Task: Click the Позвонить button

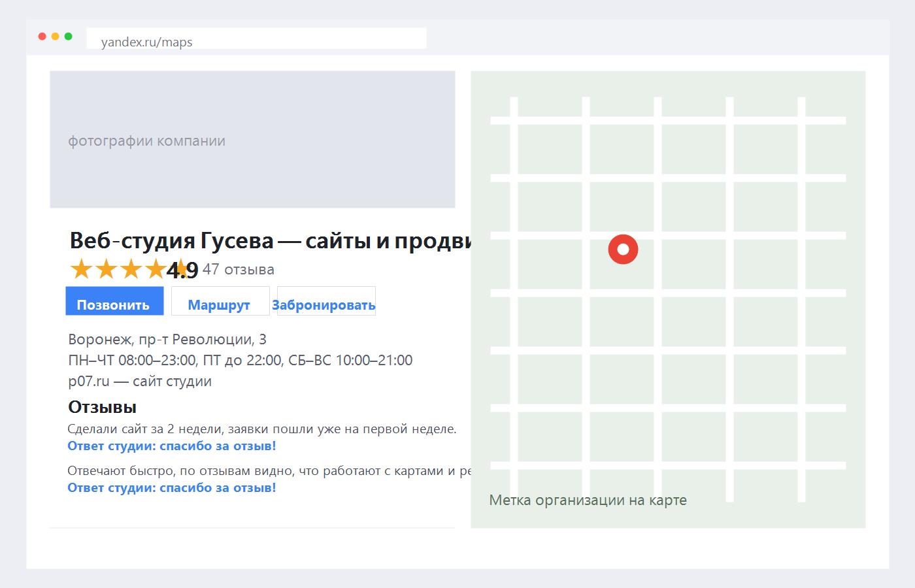Action: 114,301
